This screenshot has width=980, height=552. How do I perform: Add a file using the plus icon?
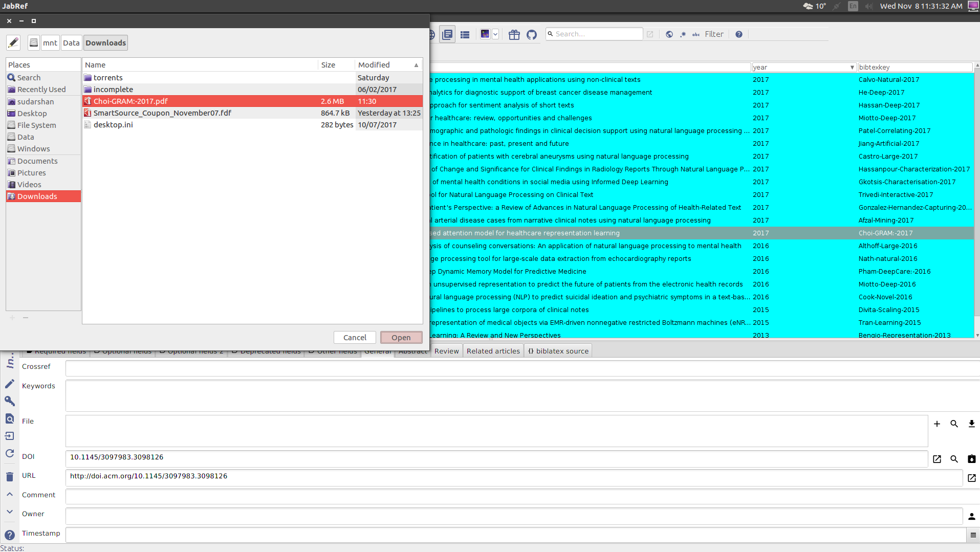[937, 424]
